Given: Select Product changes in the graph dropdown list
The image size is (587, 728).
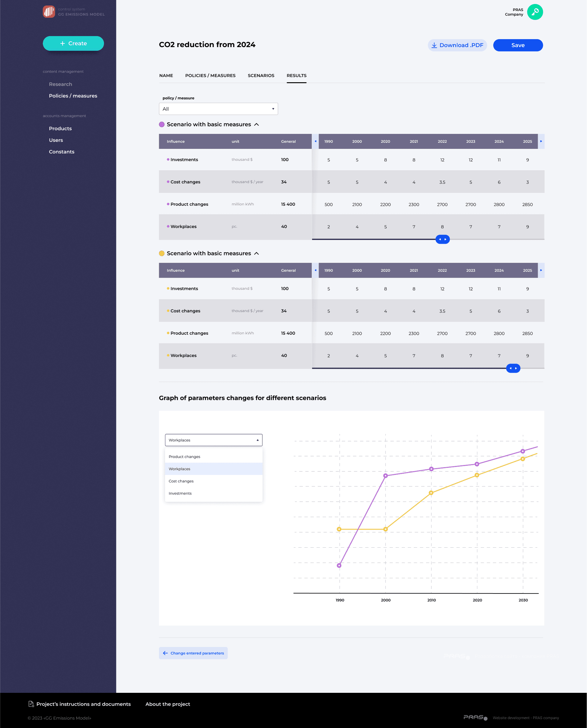Looking at the screenshot, I should tap(214, 456).
